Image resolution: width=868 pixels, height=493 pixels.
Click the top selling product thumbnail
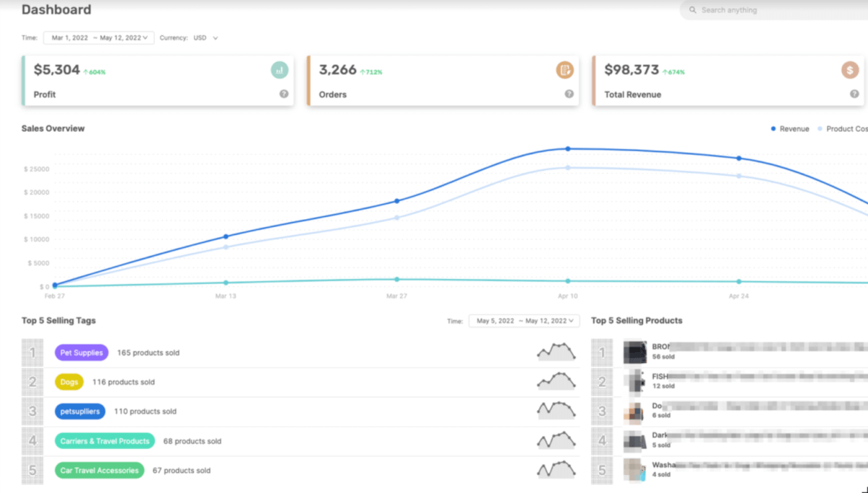pos(636,351)
